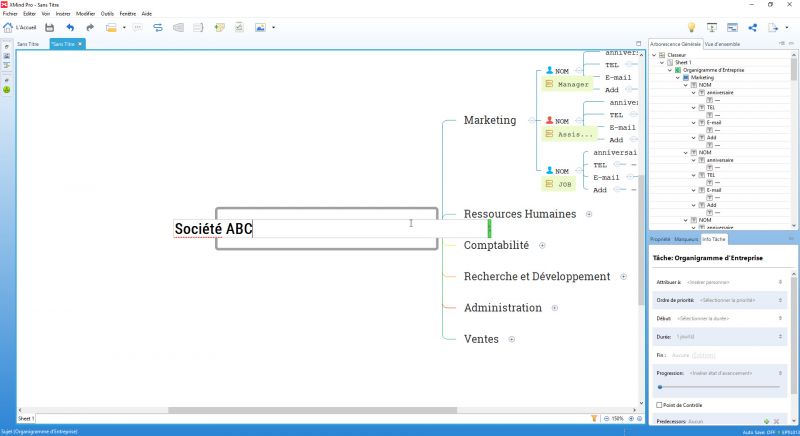Redo the last action

click(90, 28)
